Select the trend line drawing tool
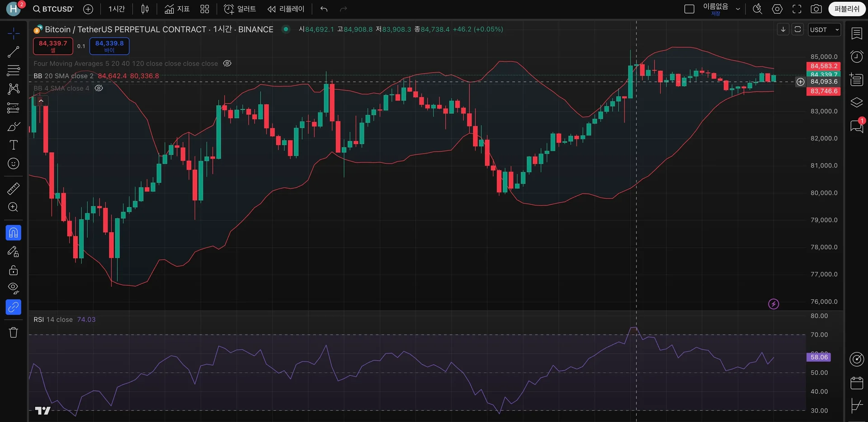Image resolution: width=868 pixels, height=422 pixels. tap(13, 52)
